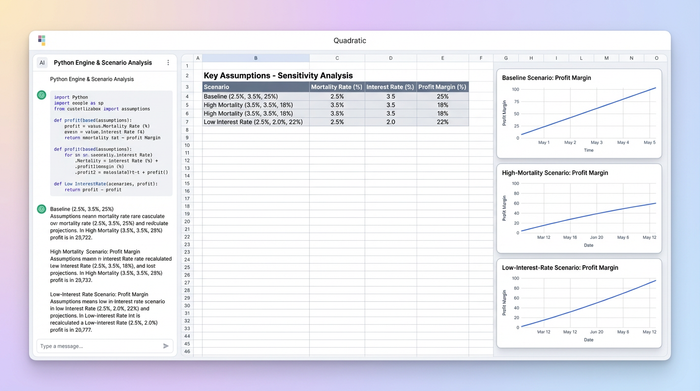Click the 'High-Mortality Scenario: Profit Margin' chart
700x391 pixels.
click(x=579, y=208)
